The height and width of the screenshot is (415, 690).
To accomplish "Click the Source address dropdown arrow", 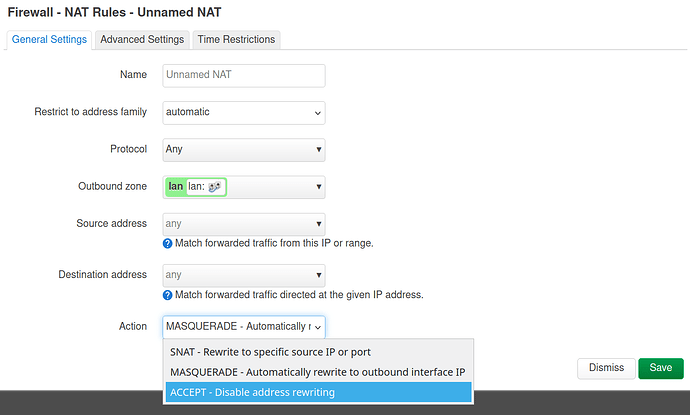I will click(x=319, y=224).
